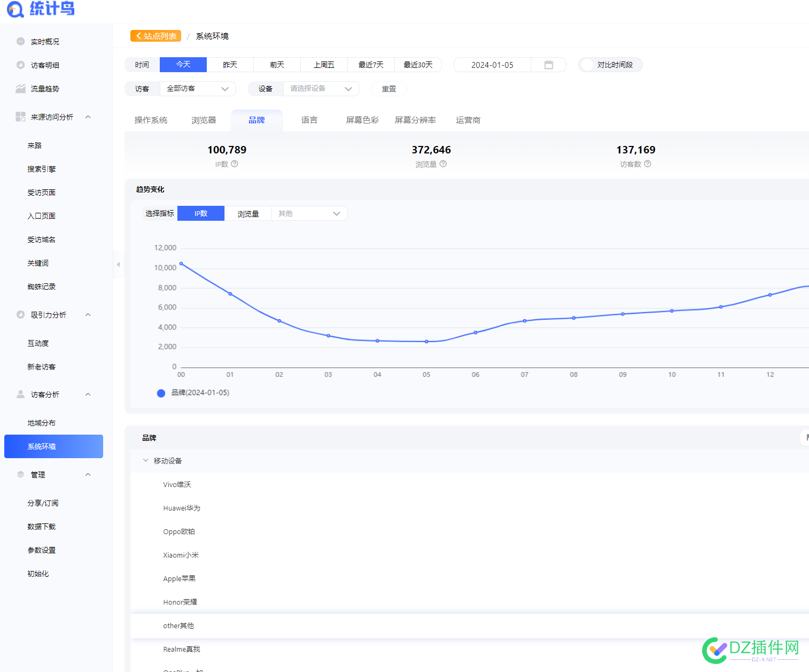Select the 昨天 time range

pyautogui.click(x=230, y=65)
